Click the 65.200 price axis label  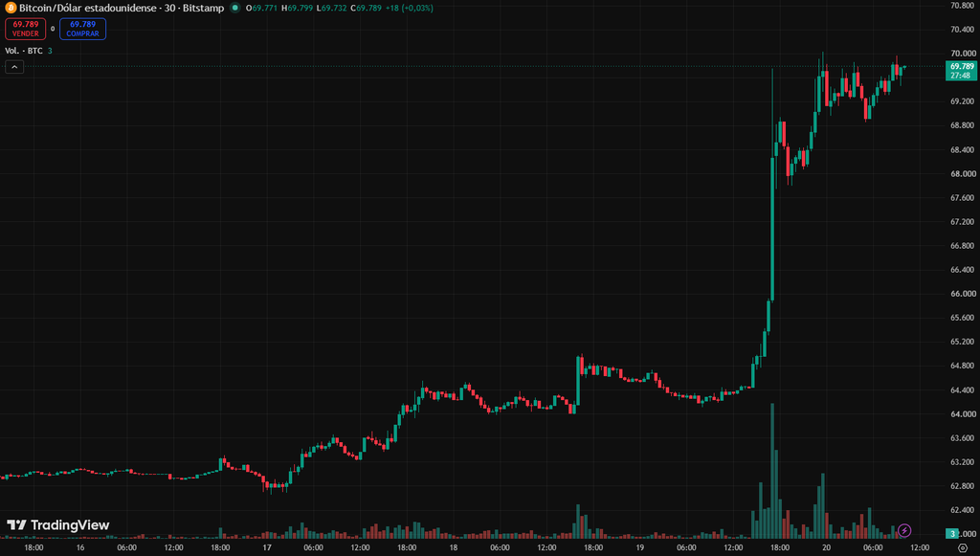963,342
